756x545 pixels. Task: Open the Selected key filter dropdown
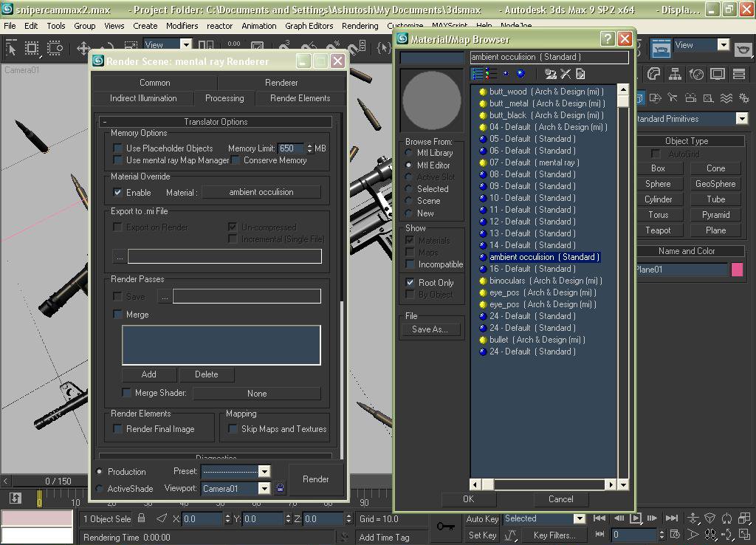tap(579, 518)
